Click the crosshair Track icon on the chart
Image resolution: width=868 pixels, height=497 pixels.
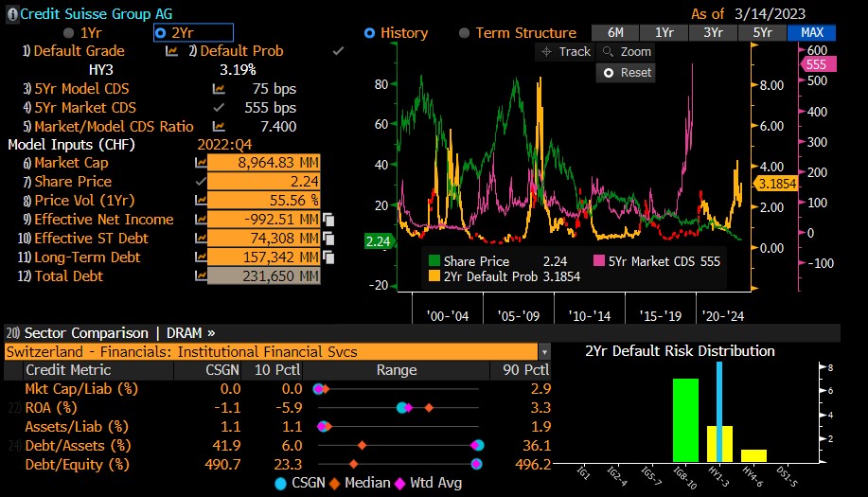[546, 52]
